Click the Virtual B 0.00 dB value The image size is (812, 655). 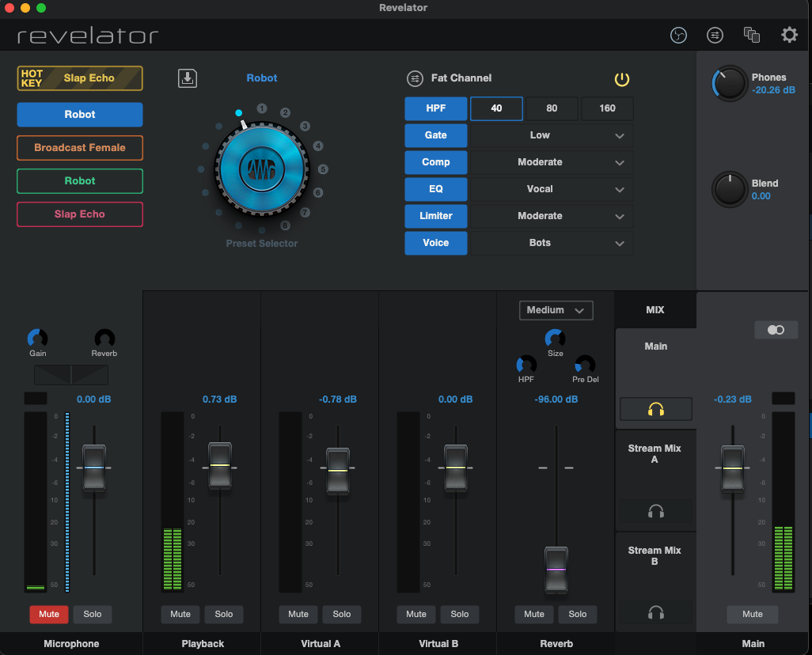(x=455, y=399)
